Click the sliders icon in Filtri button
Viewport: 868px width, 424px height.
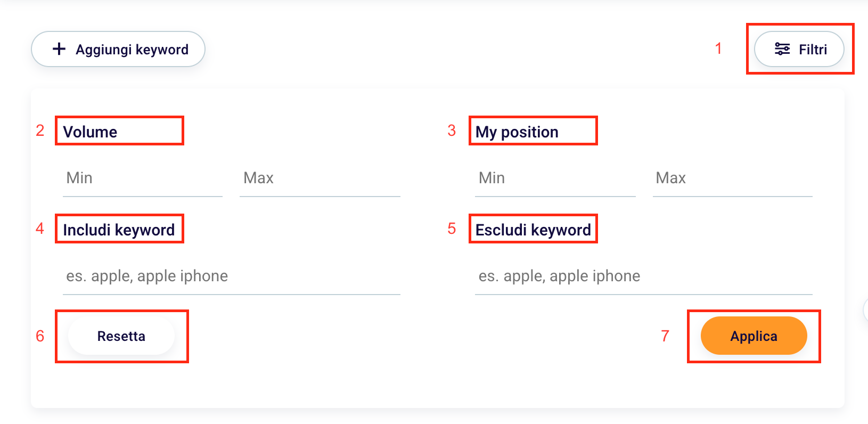[x=782, y=49]
